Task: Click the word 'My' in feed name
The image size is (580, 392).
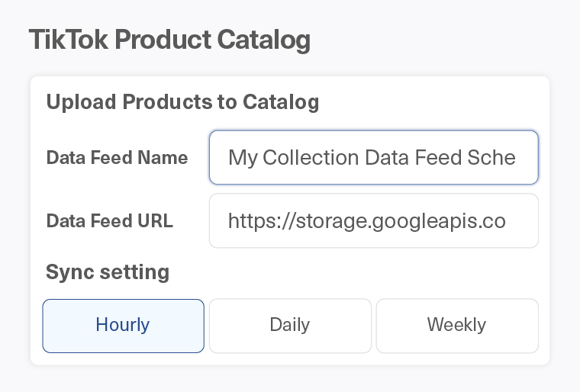Action: pyautogui.click(x=242, y=158)
